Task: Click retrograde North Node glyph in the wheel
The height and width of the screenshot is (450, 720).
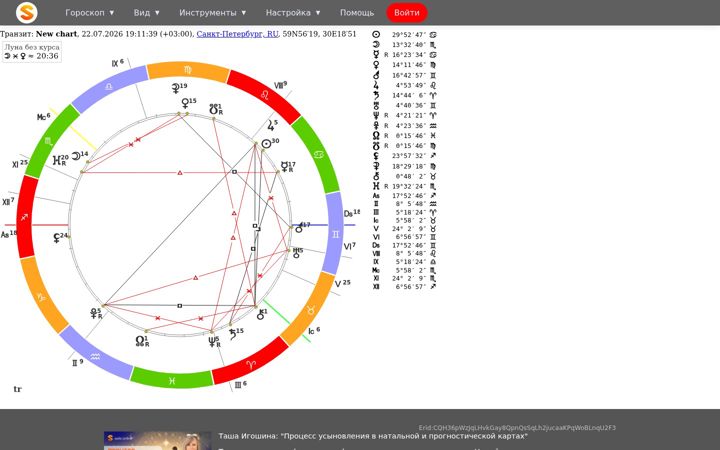Action: 140,341
